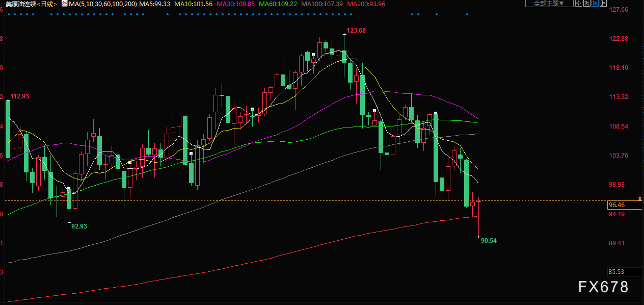
Task: Click the 122.88 axis value
Action: [619, 39]
